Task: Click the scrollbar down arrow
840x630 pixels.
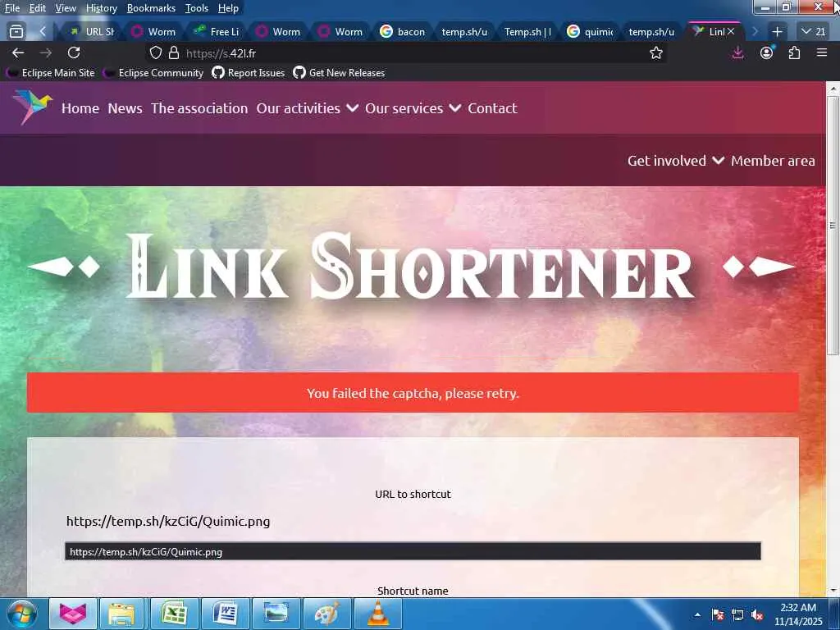Action: [832, 591]
